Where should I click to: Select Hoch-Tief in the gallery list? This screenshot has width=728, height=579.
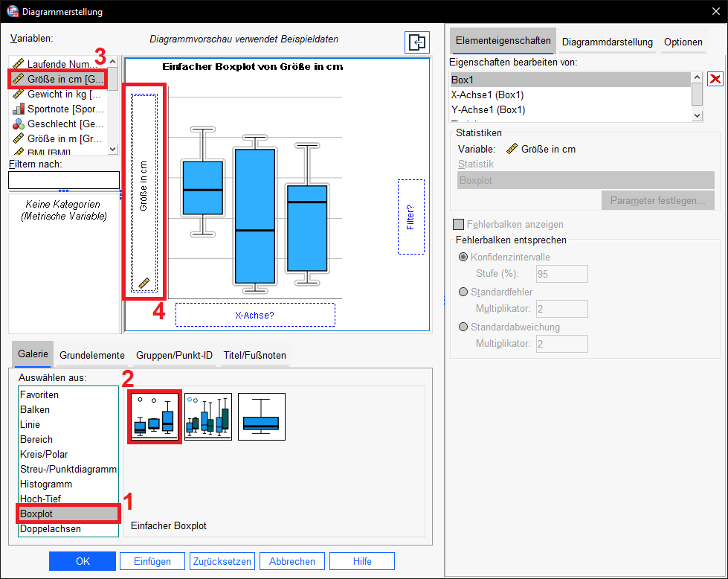[68, 499]
